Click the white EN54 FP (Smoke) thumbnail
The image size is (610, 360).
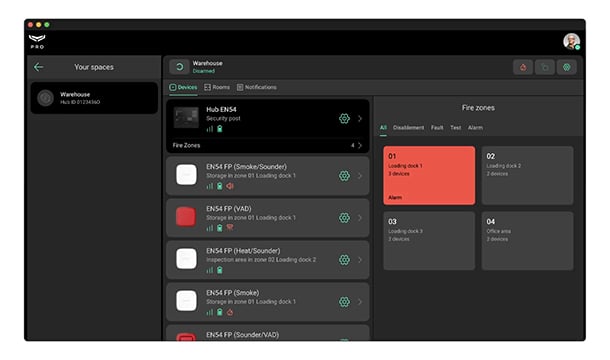[x=186, y=301]
